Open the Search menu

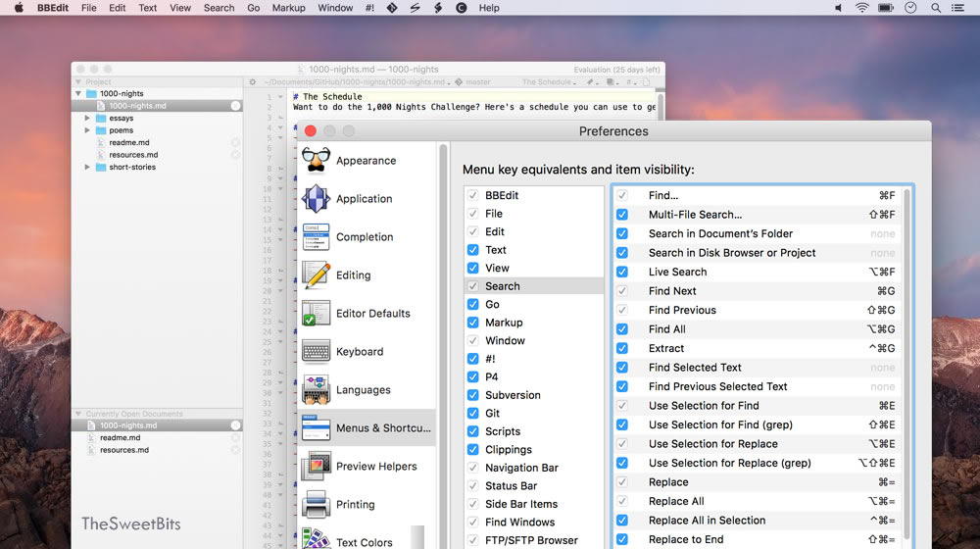(x=219, y=8)
